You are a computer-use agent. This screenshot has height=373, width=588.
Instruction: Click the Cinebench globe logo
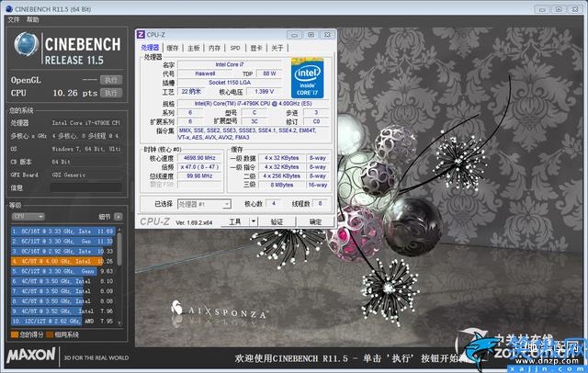(27, 45)
